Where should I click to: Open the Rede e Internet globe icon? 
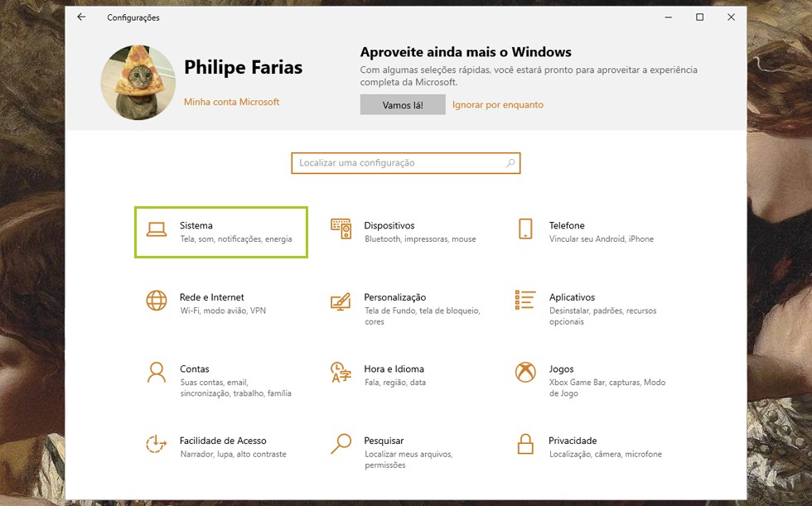click(x=157, y=301)
